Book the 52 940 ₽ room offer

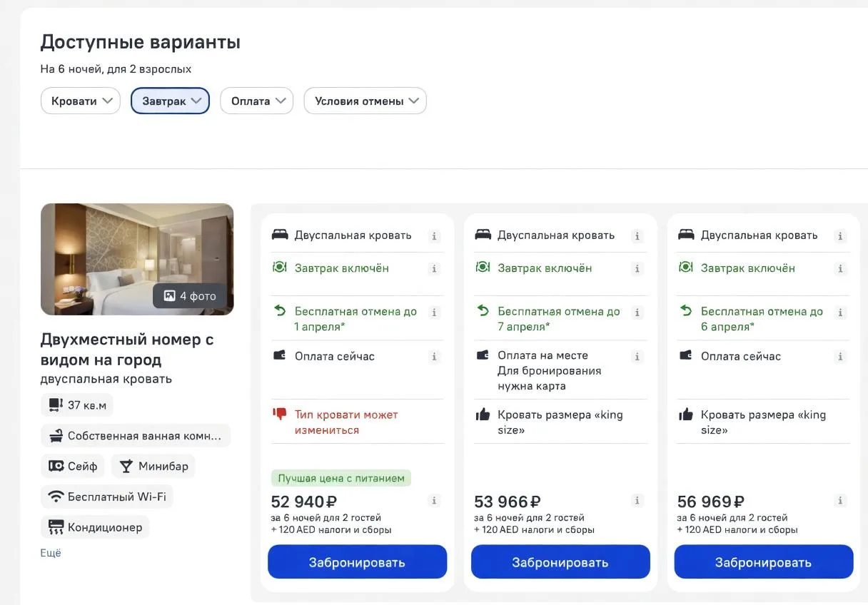[x=357, y=562]
